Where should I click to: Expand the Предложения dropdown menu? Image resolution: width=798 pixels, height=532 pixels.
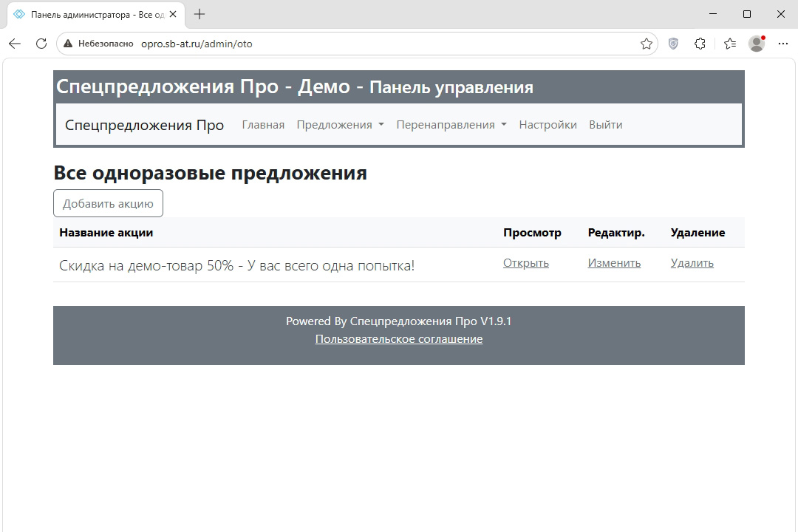pyautogui.click(x=340, y=125)
